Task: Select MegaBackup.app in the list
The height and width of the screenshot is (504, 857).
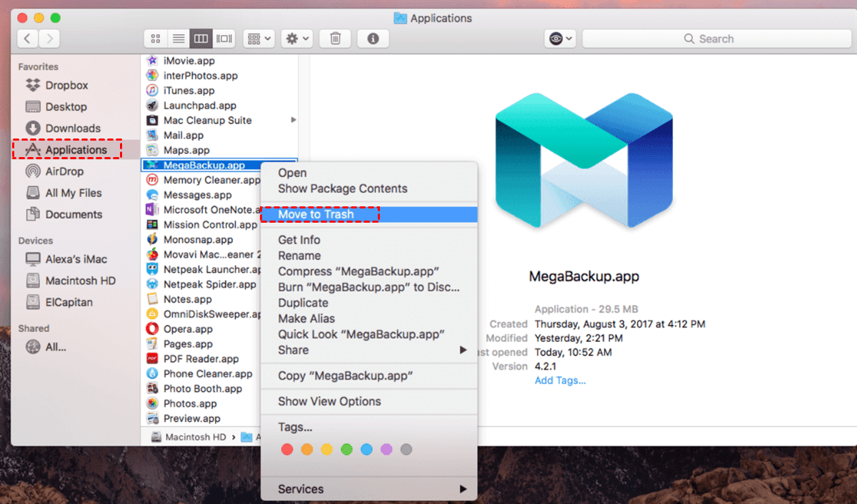Action: pos(204,165)
